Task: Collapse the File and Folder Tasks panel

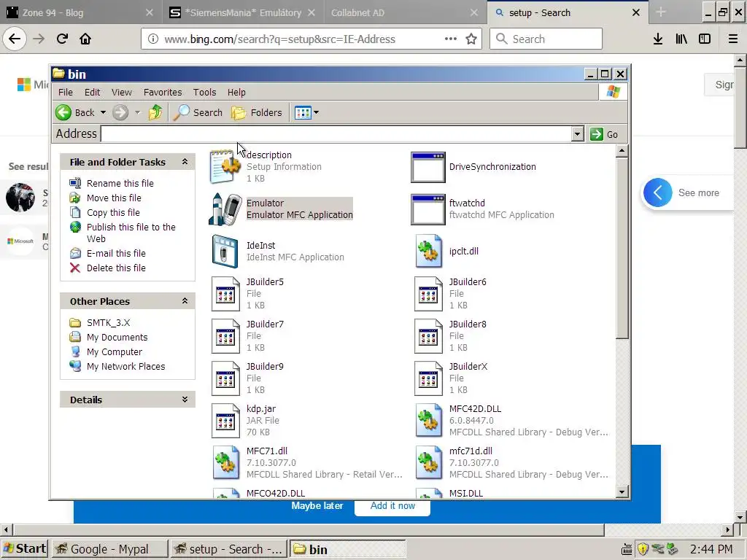Action: tap(185, 162)
